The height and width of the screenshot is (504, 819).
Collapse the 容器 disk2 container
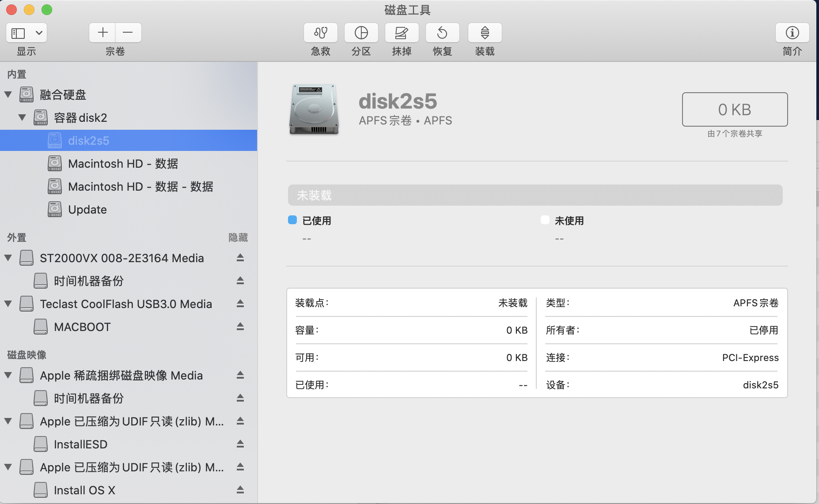pyautogui.click(x=22, y=117)
